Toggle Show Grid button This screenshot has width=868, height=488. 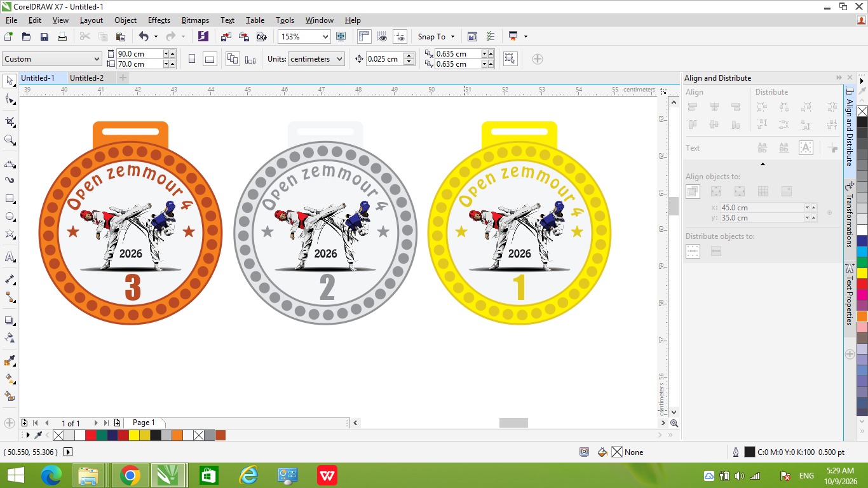click(382, 37)
